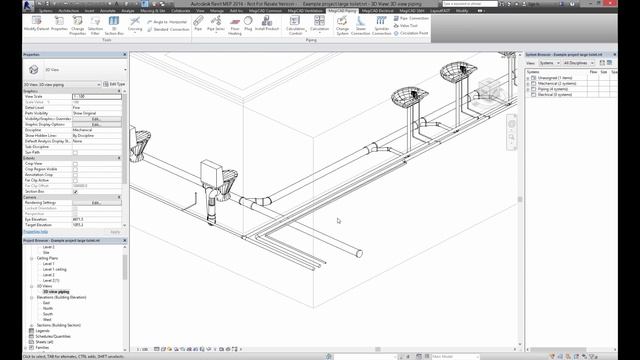Viewport: 640px width, 360px height.
Task: Check the Mechanical systems checkbox
Action: [x=533, y=83]
